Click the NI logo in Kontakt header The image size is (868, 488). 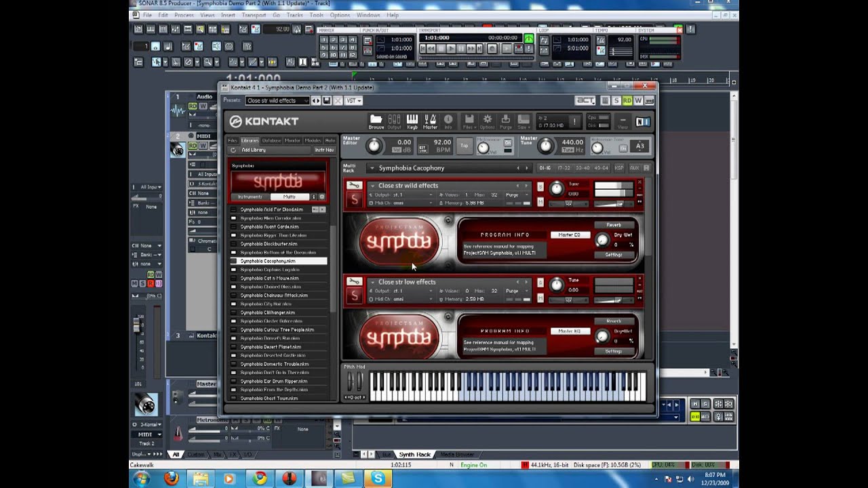(642, 122)
